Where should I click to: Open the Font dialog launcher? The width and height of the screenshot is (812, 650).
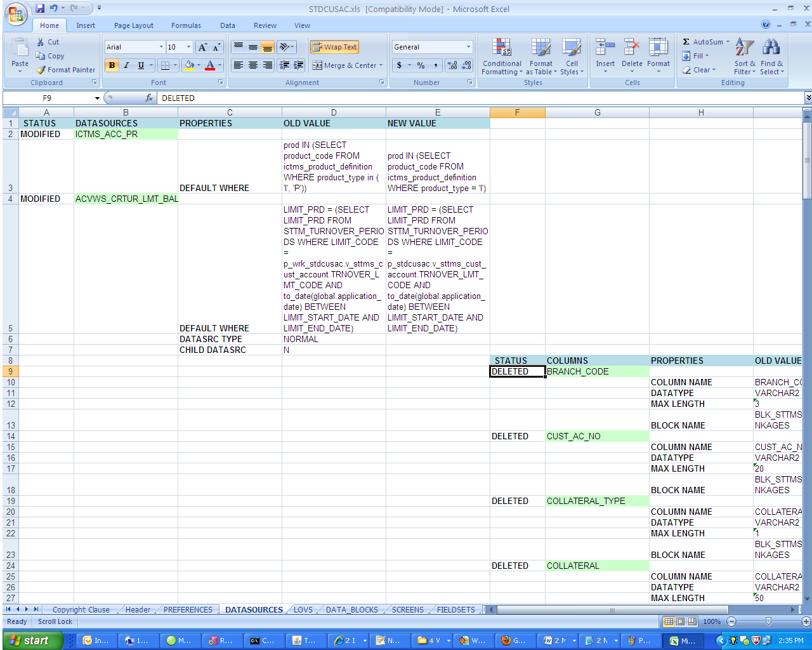221,83
